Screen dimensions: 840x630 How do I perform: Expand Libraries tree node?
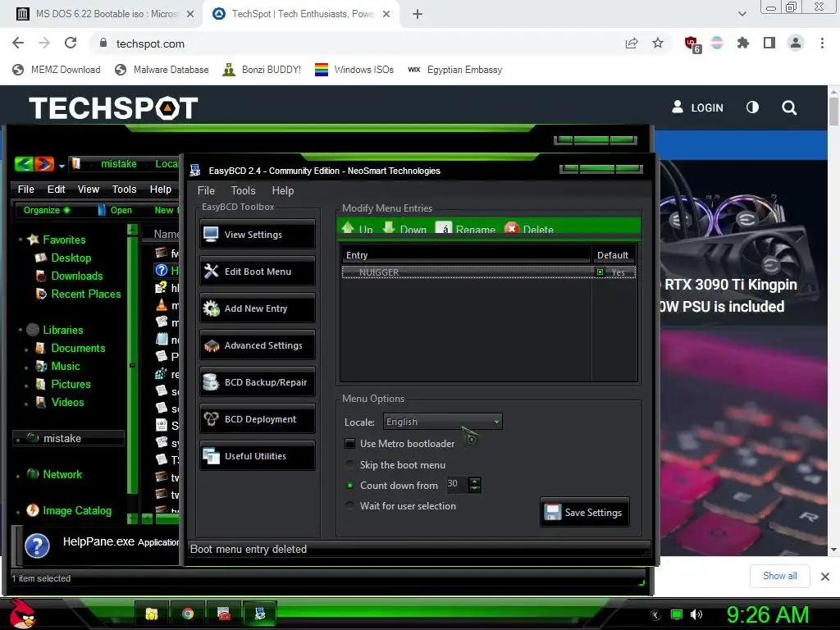[21, 330]
